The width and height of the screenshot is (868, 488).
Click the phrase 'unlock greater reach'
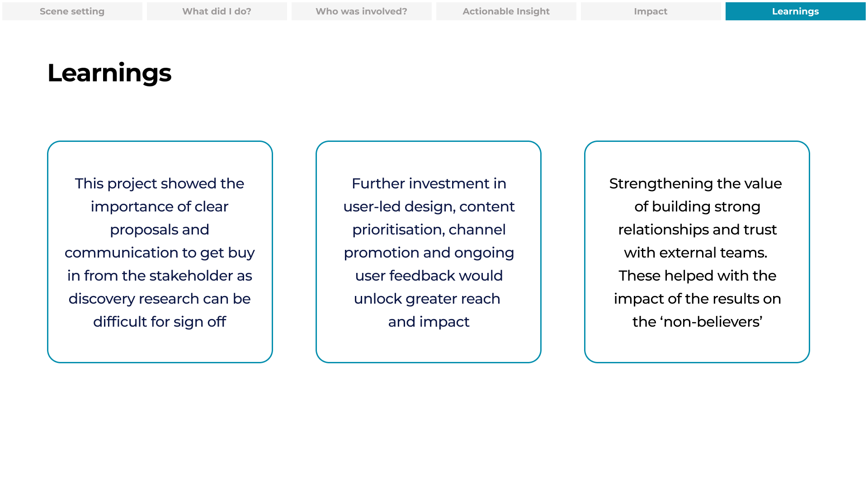(427, 299)
